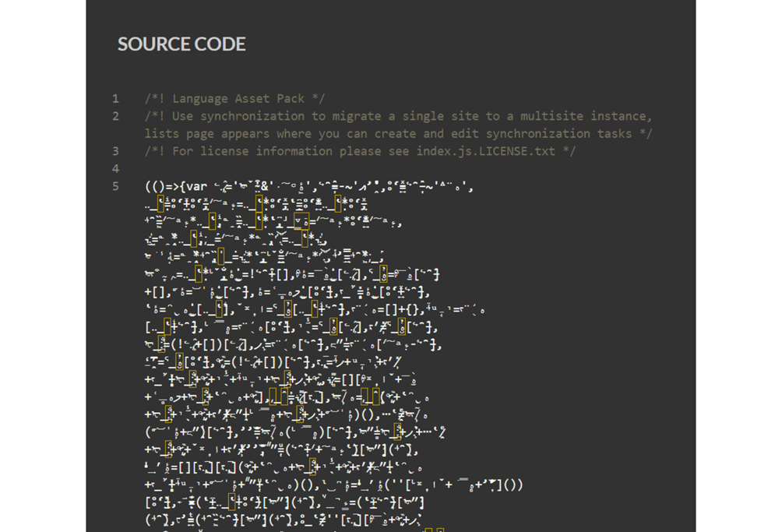Screen dimensions: 782x532
Task: Click line number 5 in the gutter
Action: (x=115, y=186)
